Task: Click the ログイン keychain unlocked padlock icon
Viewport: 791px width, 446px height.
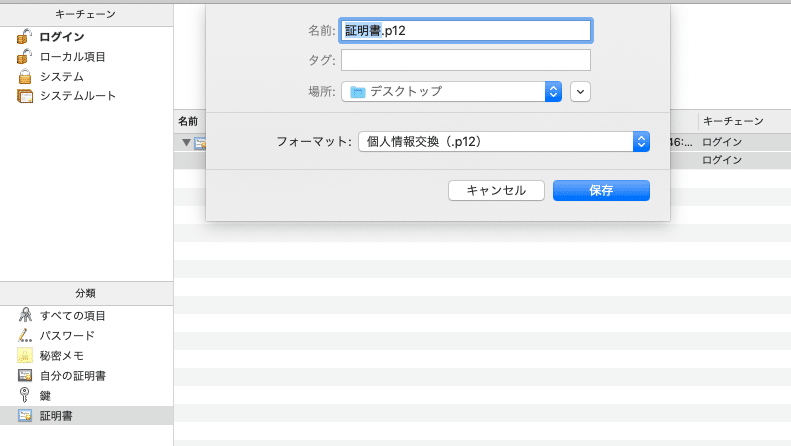Action: pos(24,37)
